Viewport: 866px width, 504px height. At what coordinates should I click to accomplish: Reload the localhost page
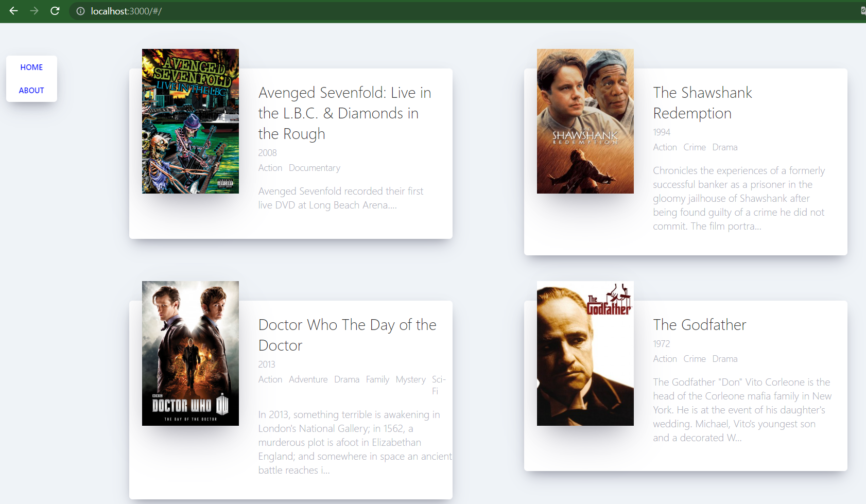(55, 11)
